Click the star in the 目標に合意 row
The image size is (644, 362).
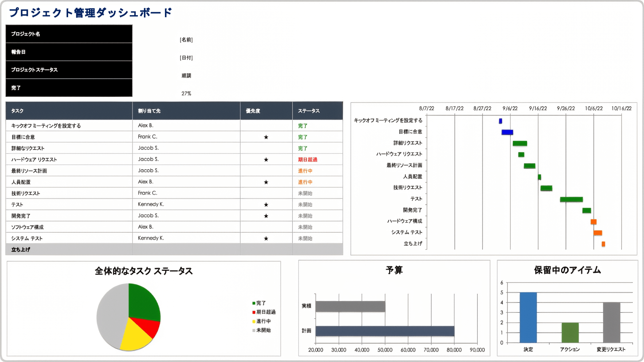[x=266, y=137]
